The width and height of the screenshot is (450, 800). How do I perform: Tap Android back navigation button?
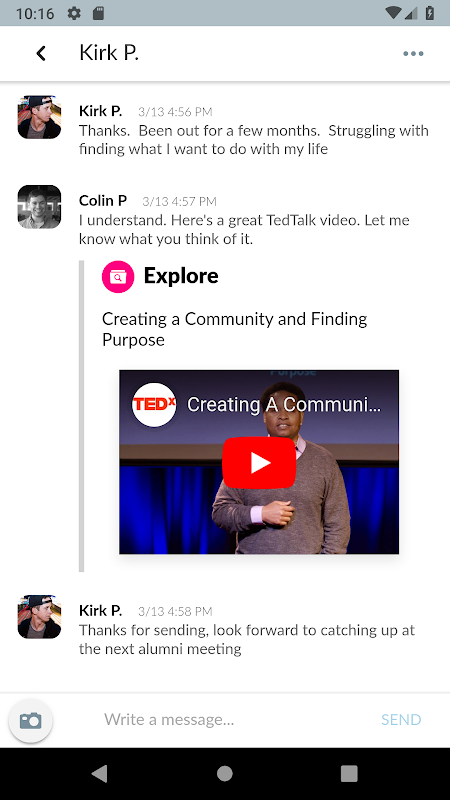tap(100, 774)
